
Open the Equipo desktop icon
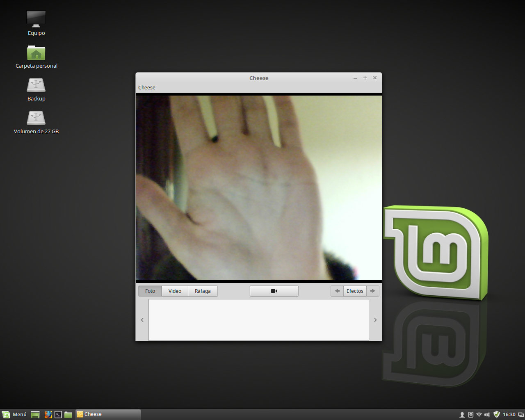36,23
